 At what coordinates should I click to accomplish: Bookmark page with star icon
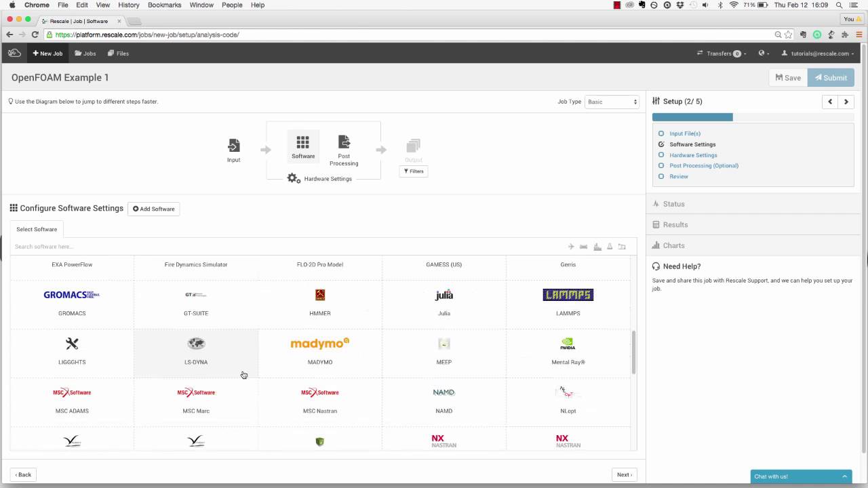tap(789, 35)
